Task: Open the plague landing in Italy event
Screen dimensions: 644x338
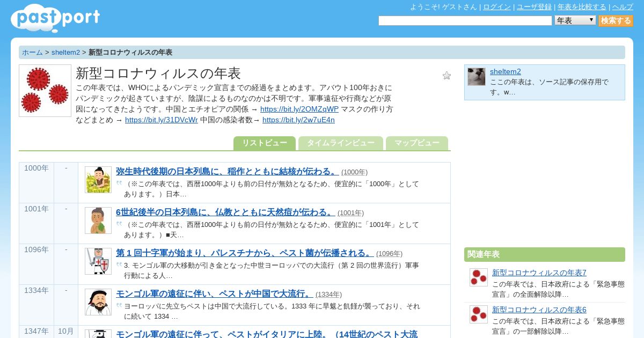Action: click(267, 334)
